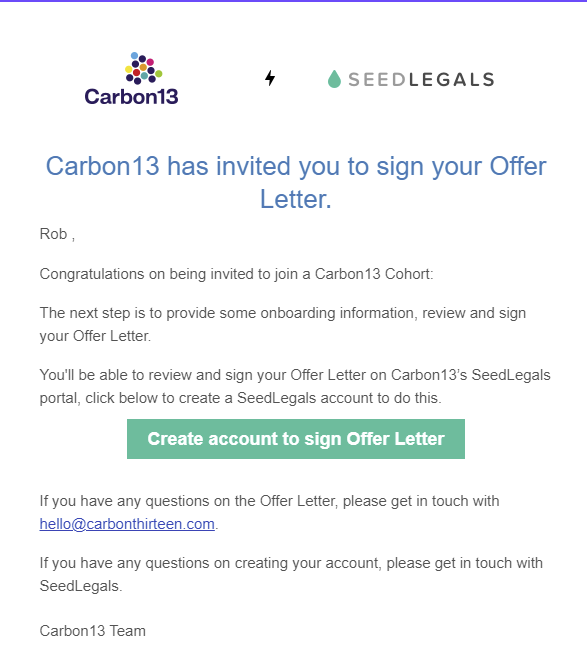Screen dimensions: 587x656
Task: Click Create account to sign Offer Letter
Action: (296, 439)
